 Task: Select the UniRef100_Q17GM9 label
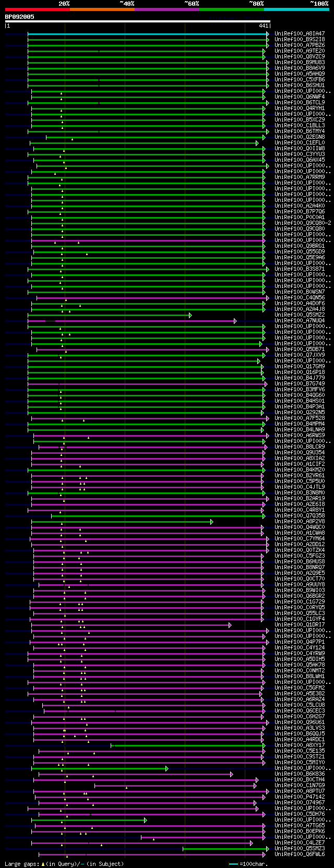[x=300, y=367]
